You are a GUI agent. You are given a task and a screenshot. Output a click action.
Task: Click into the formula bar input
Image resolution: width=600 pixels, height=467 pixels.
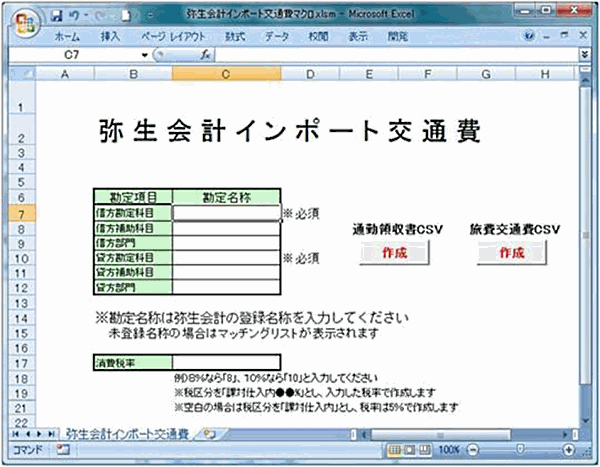pos(397,55)
